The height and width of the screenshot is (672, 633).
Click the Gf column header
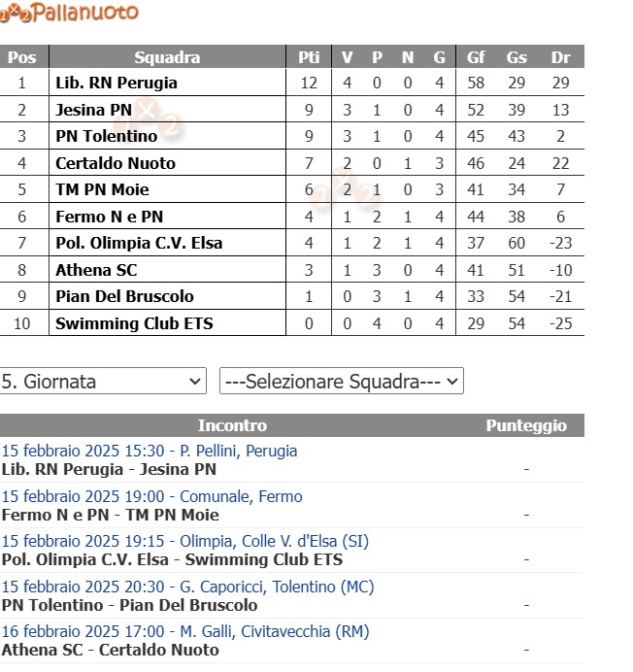coord(476,57)
